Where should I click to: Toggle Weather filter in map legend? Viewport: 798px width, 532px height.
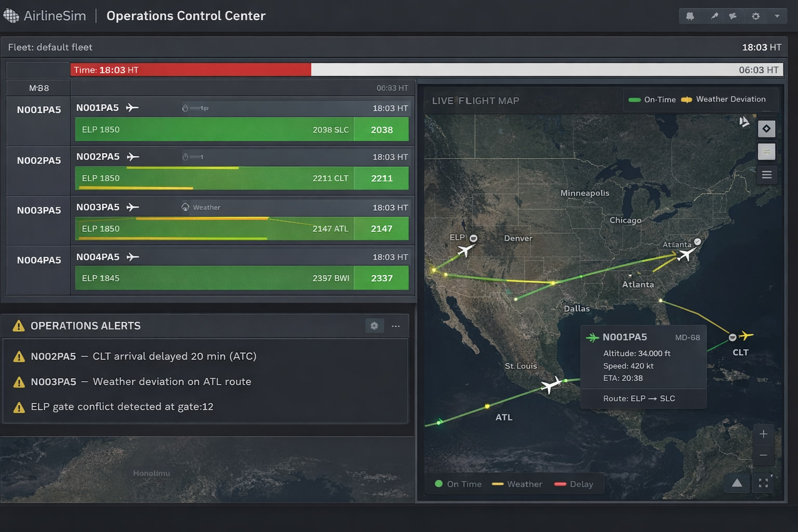click(x=517, y=484)
